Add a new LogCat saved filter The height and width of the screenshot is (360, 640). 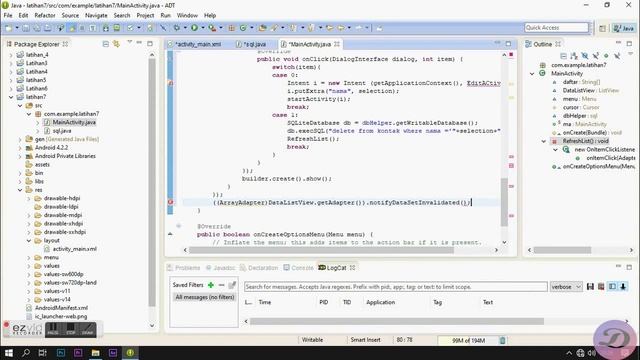(x=211, y=285)
